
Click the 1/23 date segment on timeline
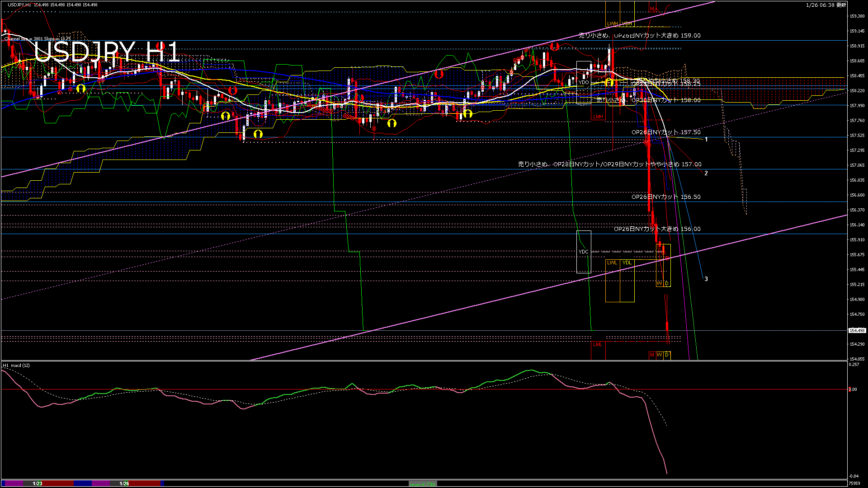tap(38, 483)
